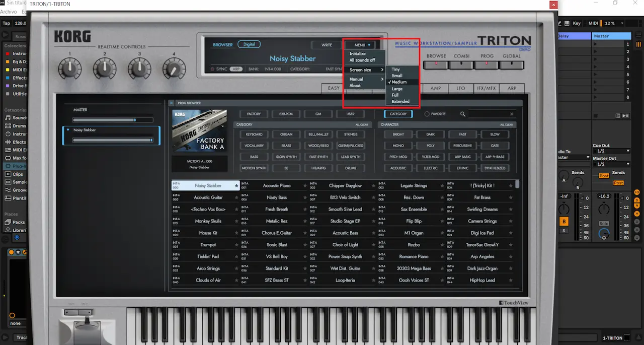Open the Master Out dropdown

pos(611,164)
